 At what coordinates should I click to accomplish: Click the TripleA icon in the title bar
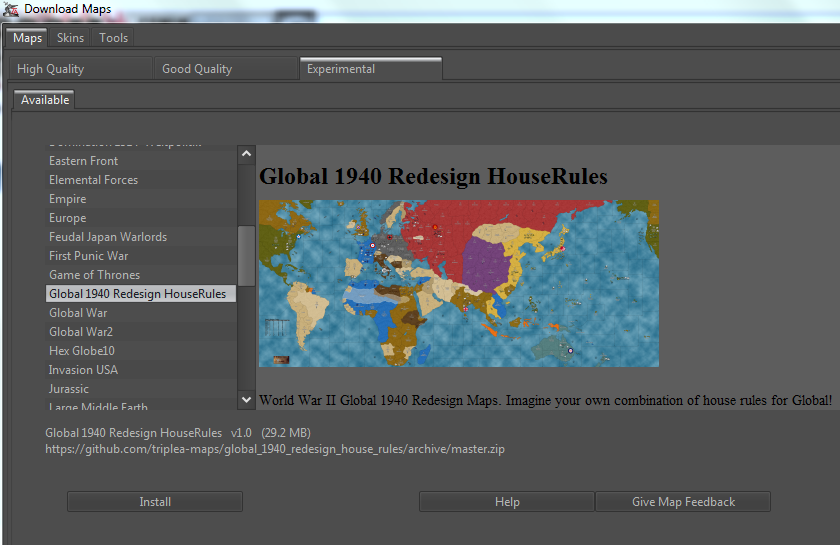click(11, 9)
